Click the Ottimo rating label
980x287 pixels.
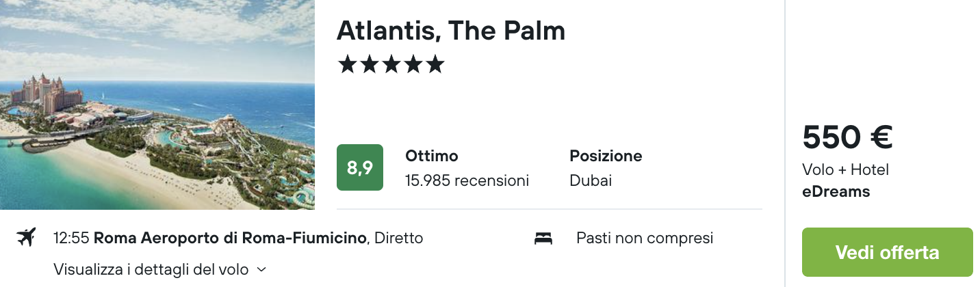coord(431,156)
